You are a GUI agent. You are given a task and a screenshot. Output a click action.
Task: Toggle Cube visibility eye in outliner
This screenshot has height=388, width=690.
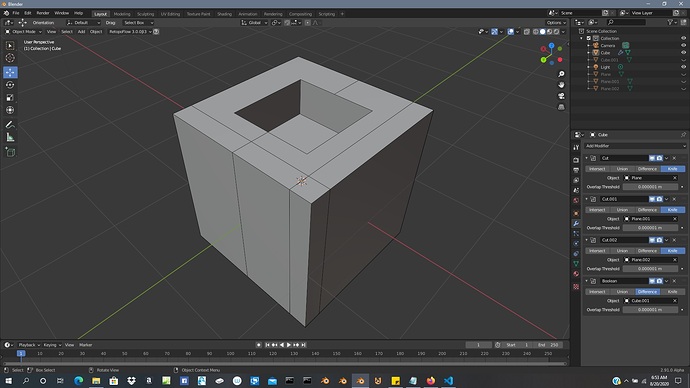click(x=683, y=52)
